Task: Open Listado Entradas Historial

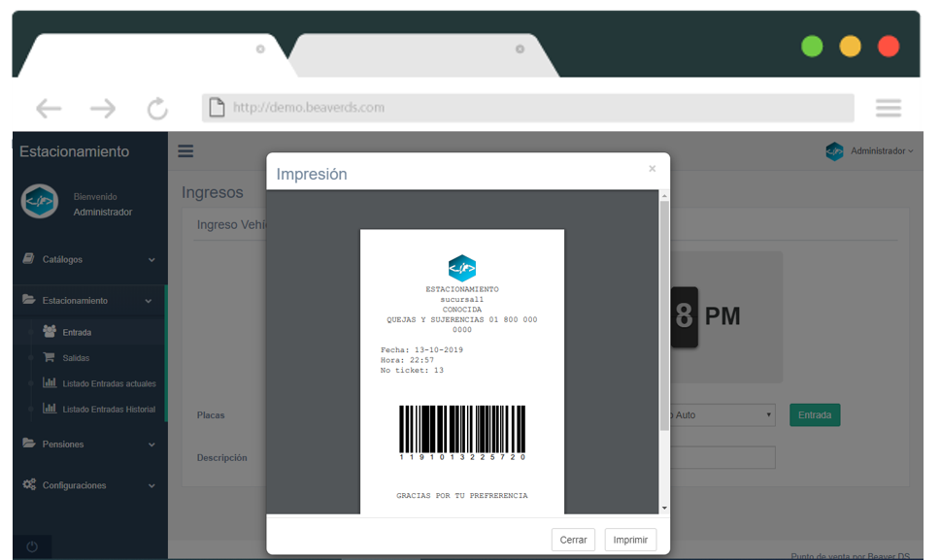Action: [x=109, y=410]
